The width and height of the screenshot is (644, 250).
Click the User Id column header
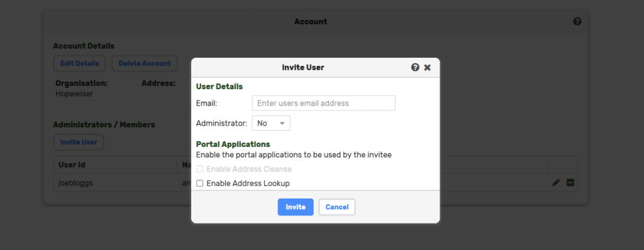point(115,165)
